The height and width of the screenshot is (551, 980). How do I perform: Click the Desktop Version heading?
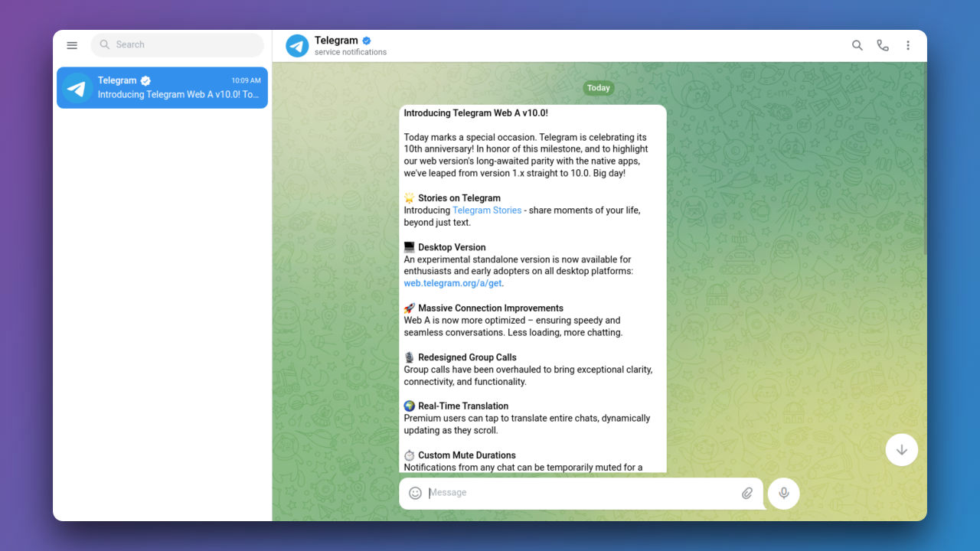tap(452, 247)
